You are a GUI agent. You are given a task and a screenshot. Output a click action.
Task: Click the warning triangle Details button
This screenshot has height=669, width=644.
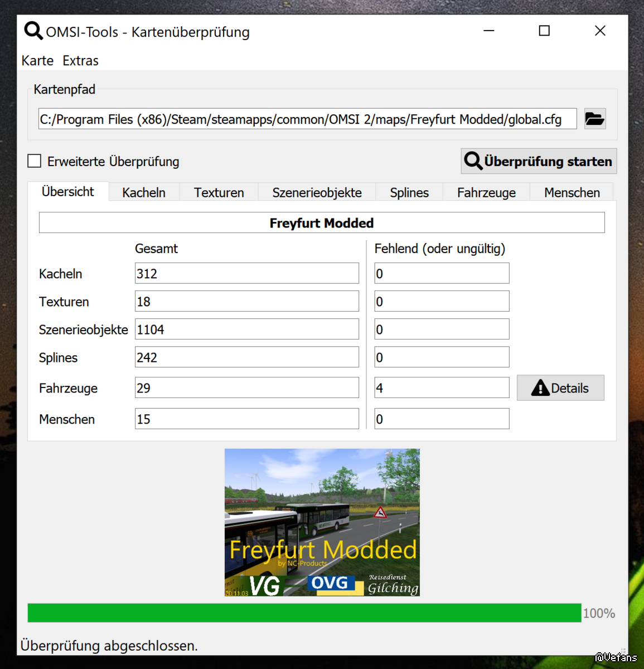coord(560,388)
